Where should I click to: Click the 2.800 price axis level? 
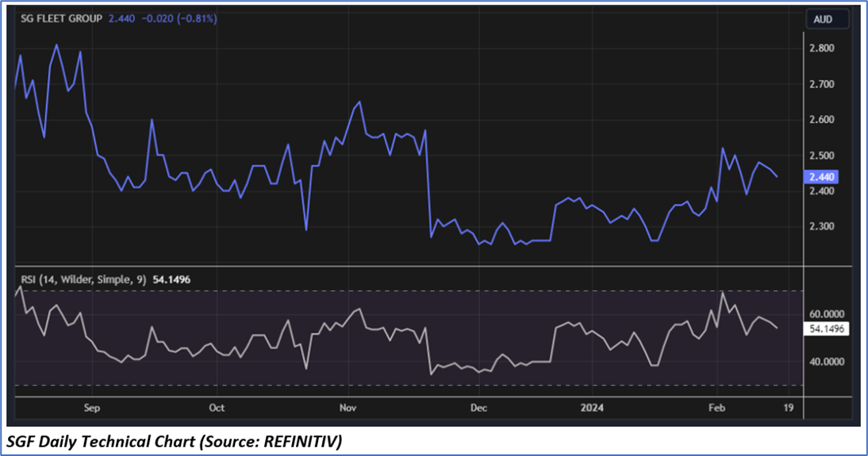click(822, 48)
